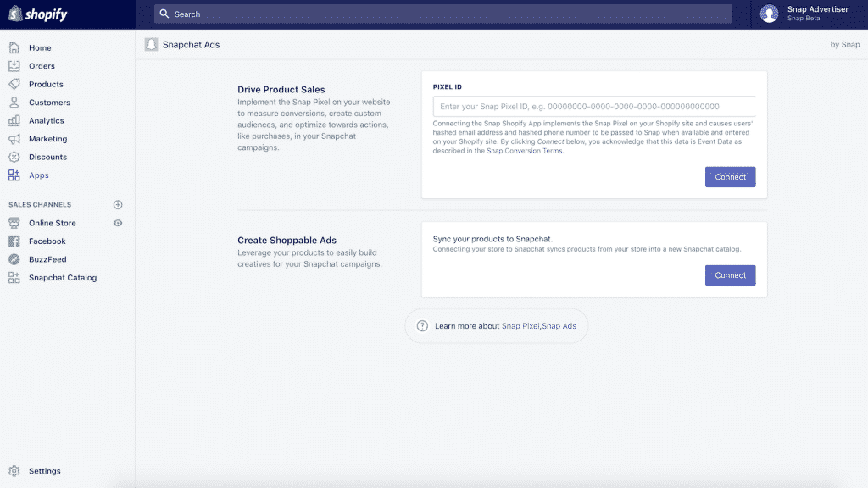Click the top Search bar
Image resolution: width=868 pixels, height=488 pixels.
point(442,14)
